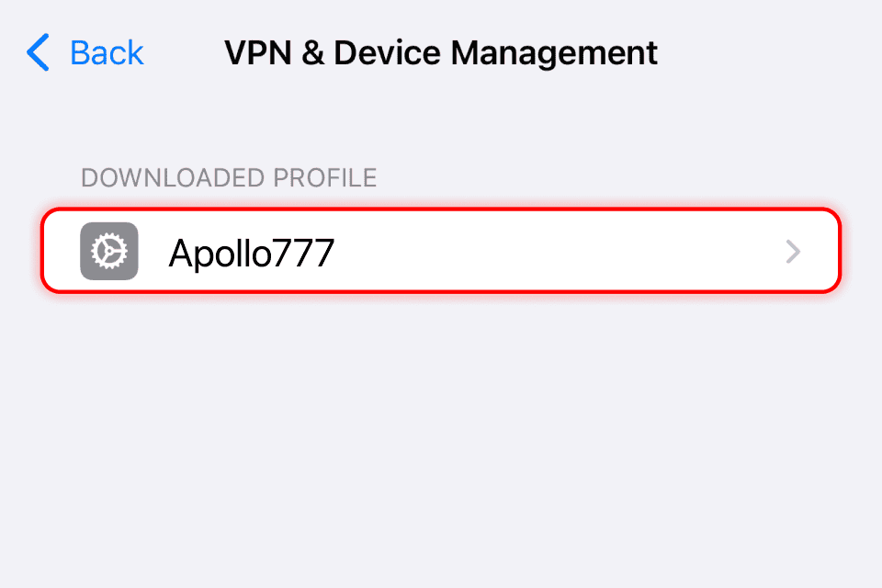Tap the DOWNLOADED PROFILE section header
This screenshot has width=882, height=588.
(x=229, y=177)
